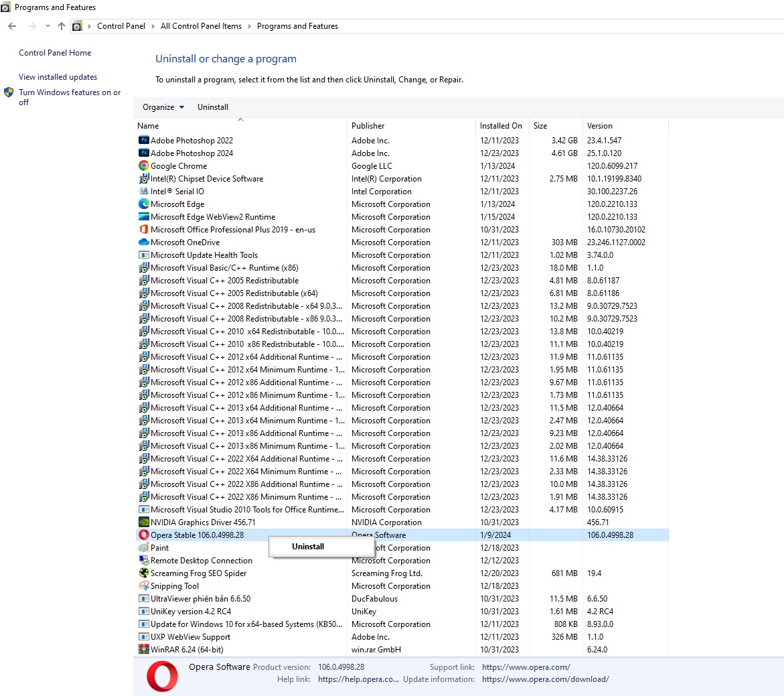The image size is (784, 696).
Task: Select Microsoft Visual C++ 2005 Redistributable (x64) row
Action: point(402,293)
